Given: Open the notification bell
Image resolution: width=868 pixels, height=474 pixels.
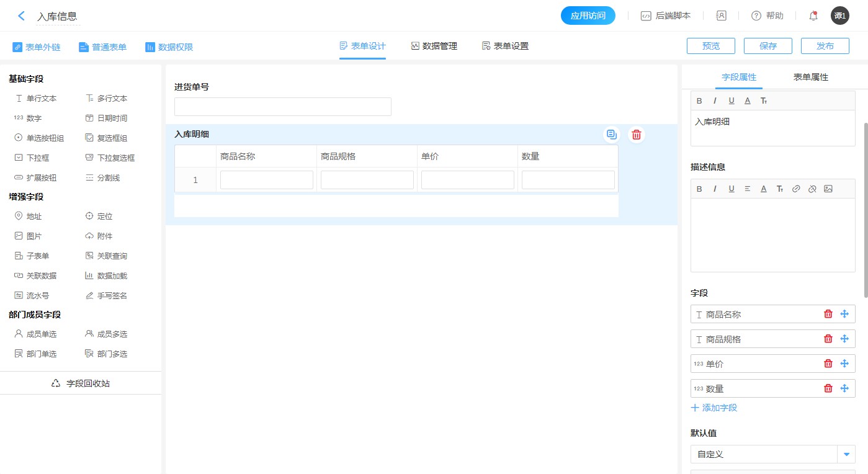Looking at the screenshot, I should tap(813, 16).
